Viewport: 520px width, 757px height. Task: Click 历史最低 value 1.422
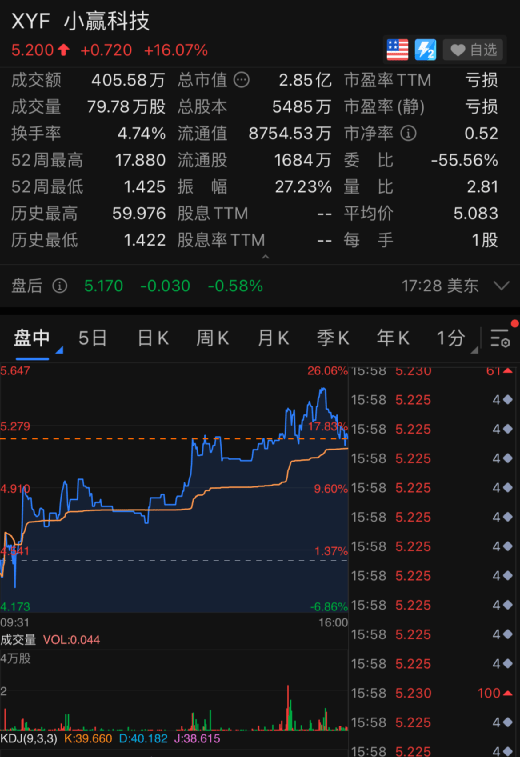click(x=145, y=240)
